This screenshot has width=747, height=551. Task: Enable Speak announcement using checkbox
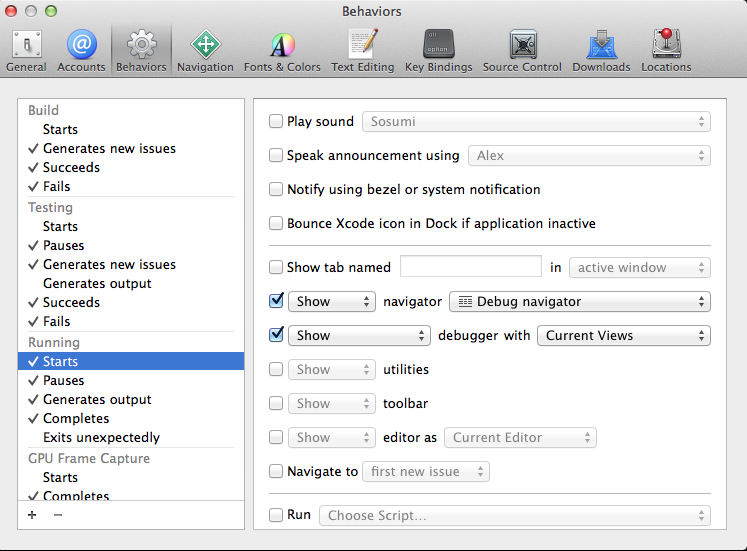click(276, 155)
